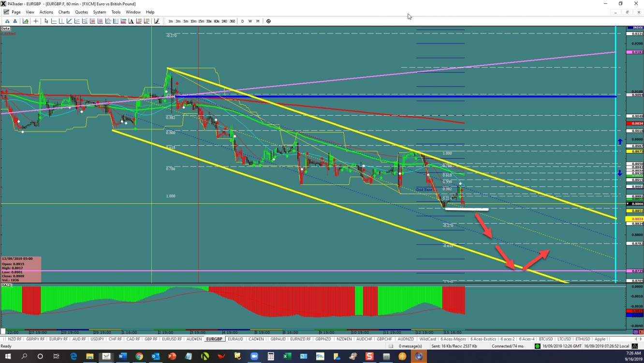Open the Charts menu

(64, 12)
